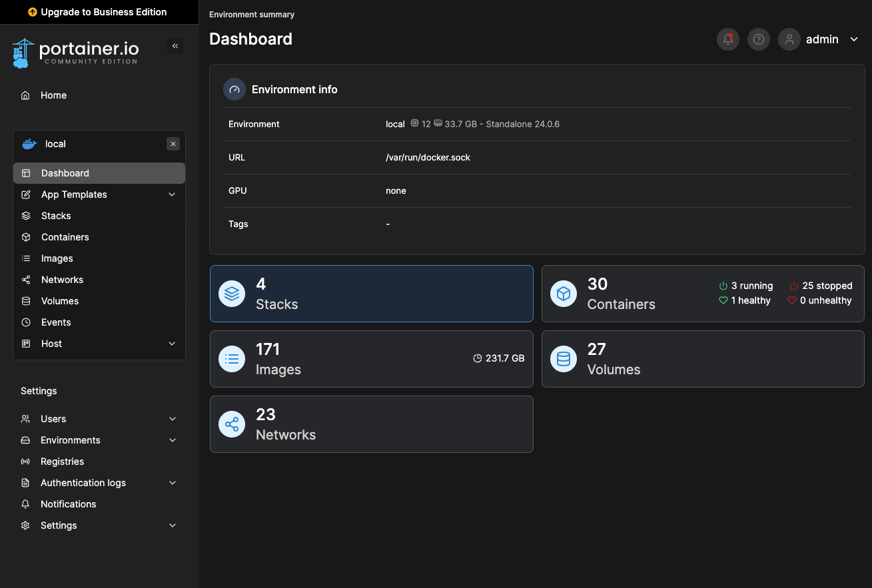Image resolution: width=872 pixels, height=588 pixels.
Task: Open Images menu item in sidebar
Action: coord(99,258)
